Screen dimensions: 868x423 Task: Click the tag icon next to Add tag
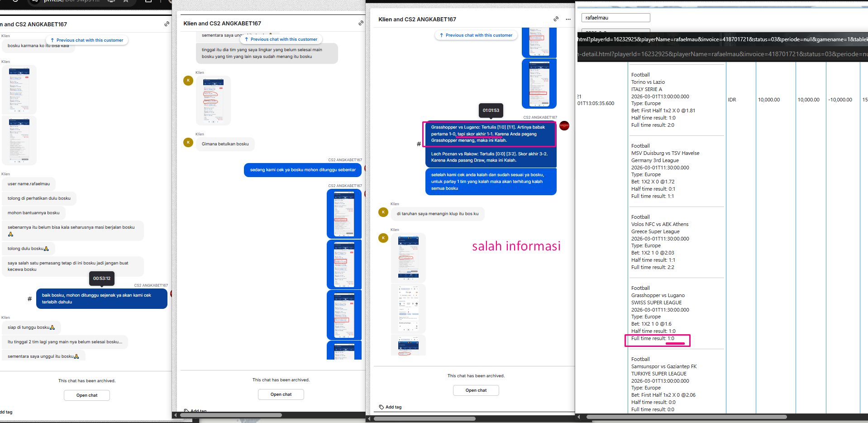382,407
